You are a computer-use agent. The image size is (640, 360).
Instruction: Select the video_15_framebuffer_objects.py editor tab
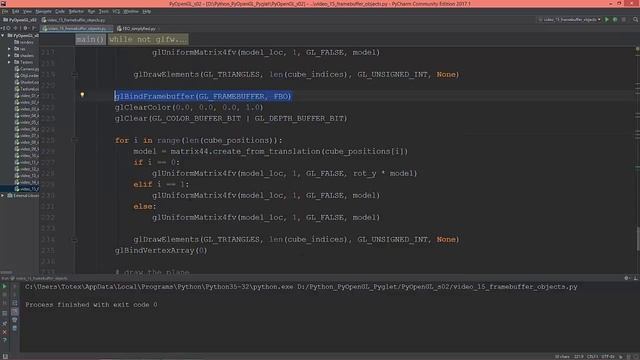coord(77,29)
